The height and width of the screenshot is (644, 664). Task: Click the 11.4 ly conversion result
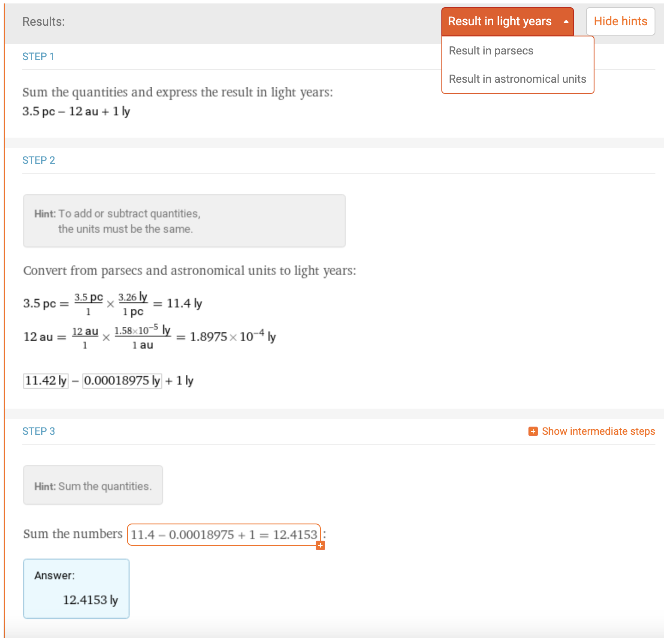(x=184, y=304)
